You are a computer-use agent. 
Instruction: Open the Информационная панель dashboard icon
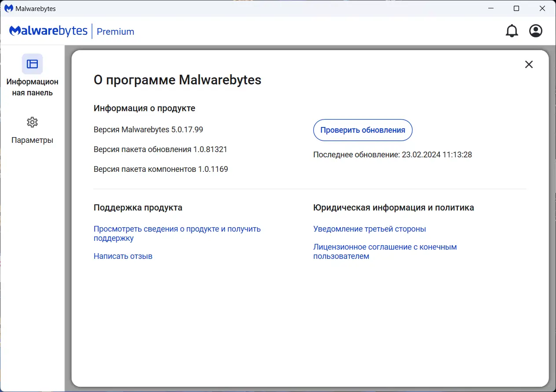32,64
